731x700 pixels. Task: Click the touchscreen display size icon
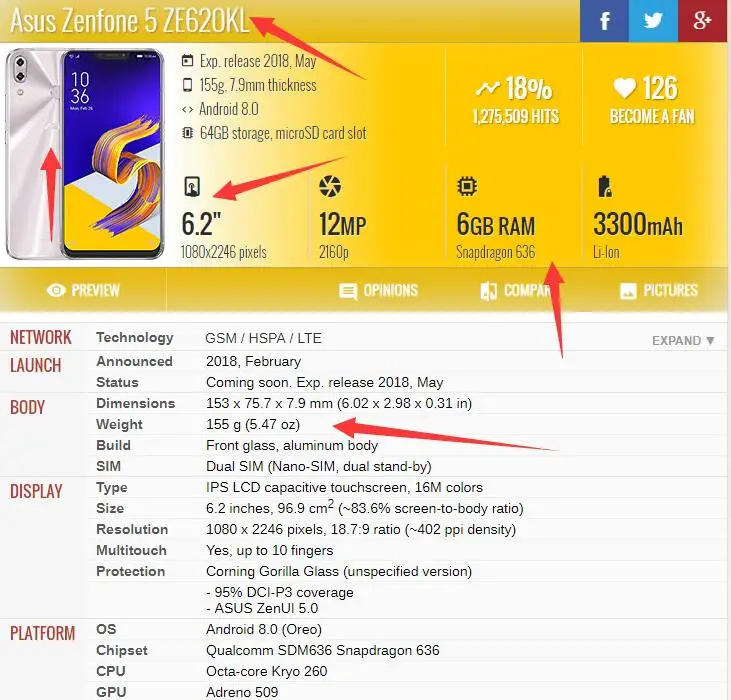192,186
